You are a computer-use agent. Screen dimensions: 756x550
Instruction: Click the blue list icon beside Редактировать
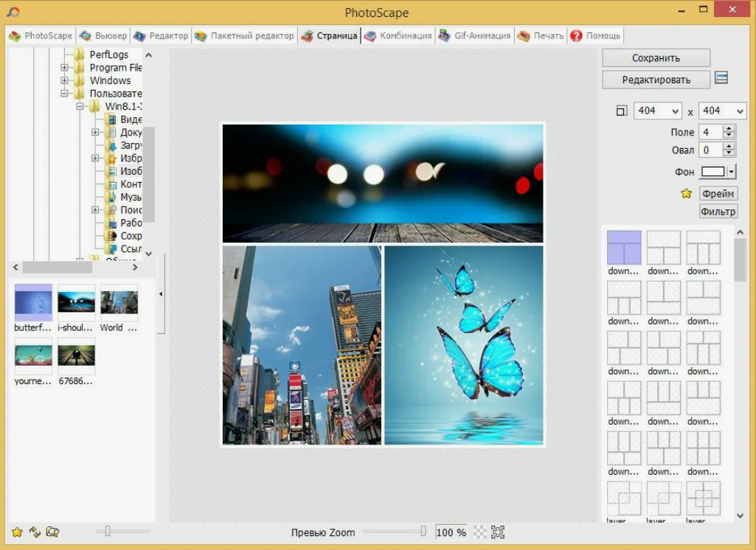[x=721, y=77]
